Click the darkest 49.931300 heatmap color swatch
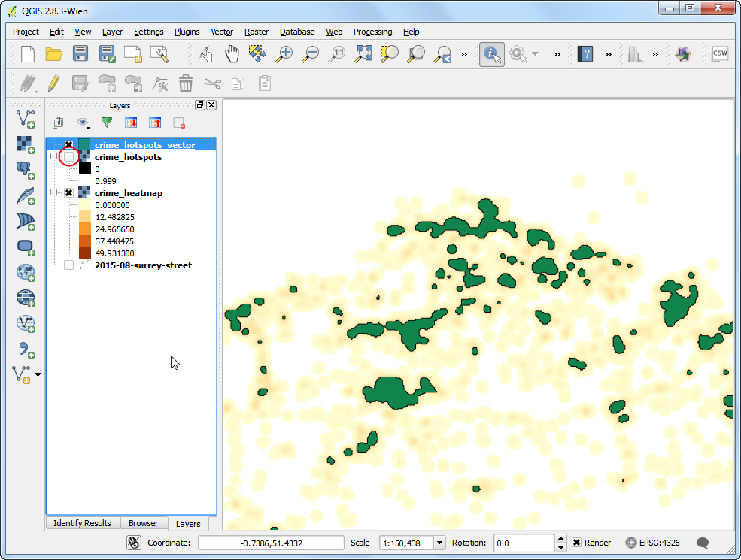This screenshot has width=741, height=560. coord(85,253)
